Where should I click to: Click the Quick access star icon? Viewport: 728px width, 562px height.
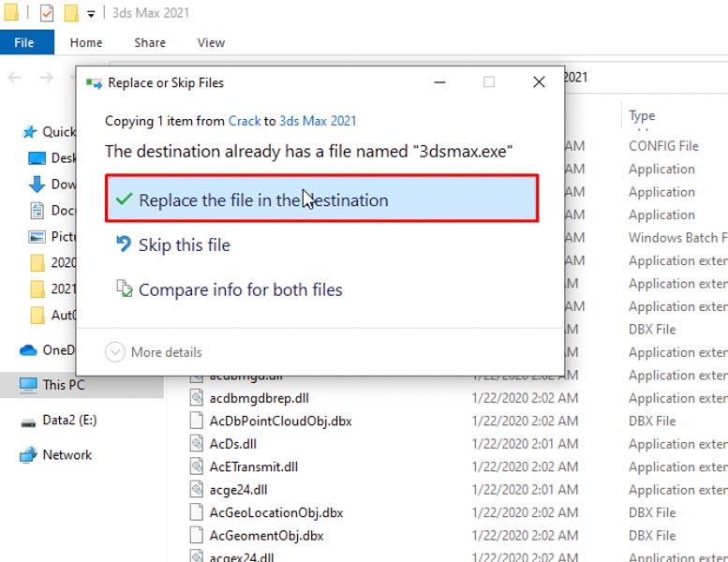tap(29, 132)
